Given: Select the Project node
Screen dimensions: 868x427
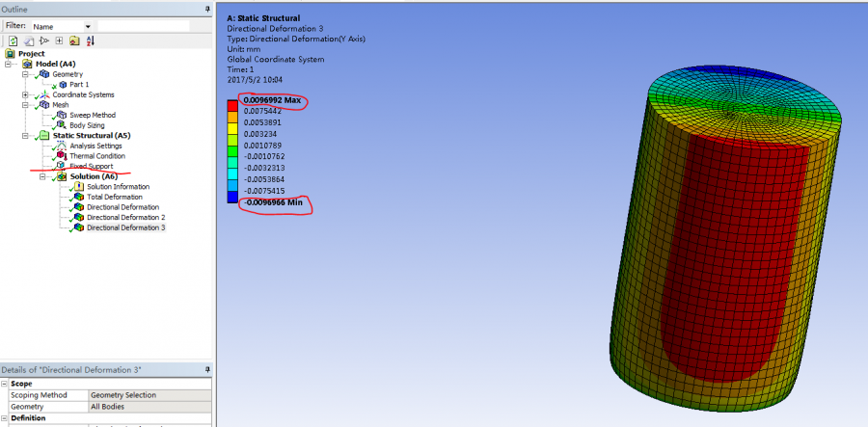Looking at the screenshot, I should [31, 54].
